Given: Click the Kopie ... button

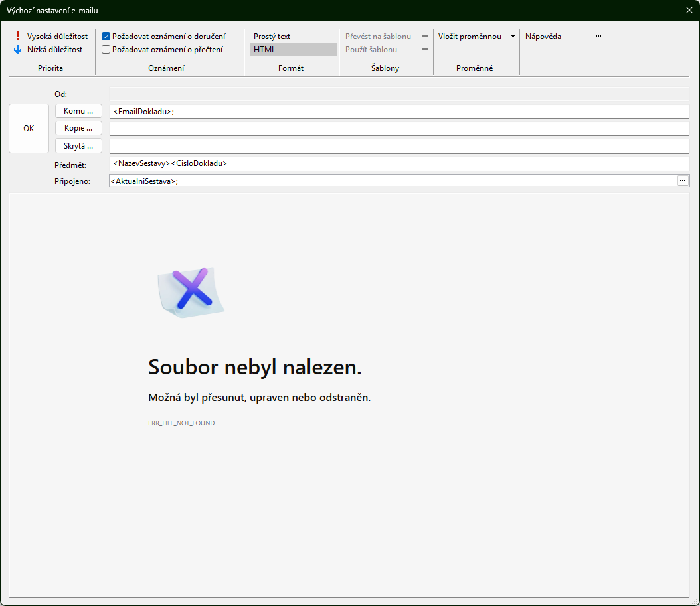Looking at the screenshot, I should tap(78, 128).
